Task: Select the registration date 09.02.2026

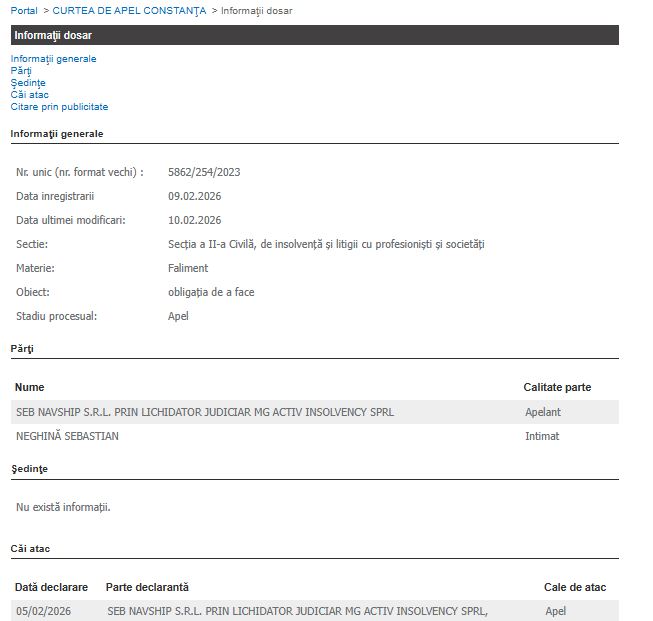Action: (194, 196)
